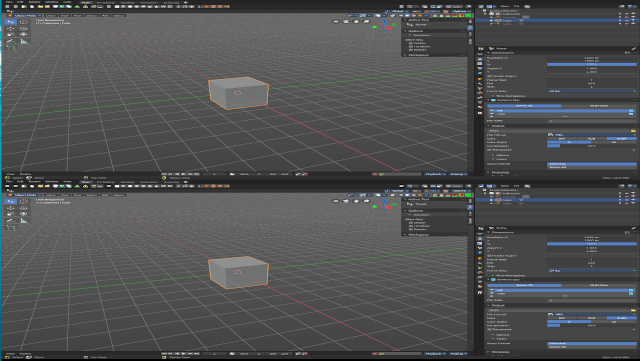Select the Move tool in bottom window
The width and height of the screenshot is (640, 361).
(11, 208)
